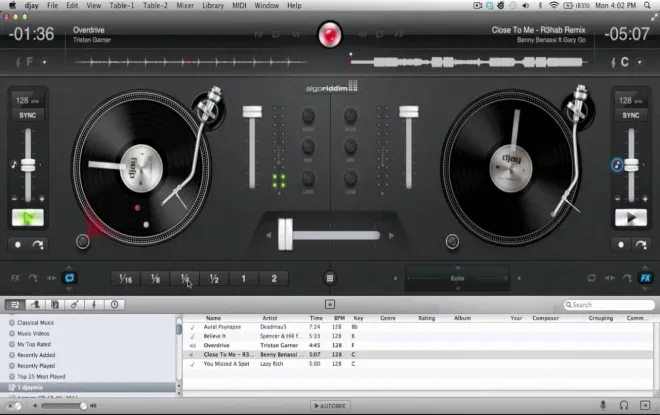Viewport: 660px width, 415px height.
Task: Toggle the right deck loop icon in bottom bar
Action: 591,278
